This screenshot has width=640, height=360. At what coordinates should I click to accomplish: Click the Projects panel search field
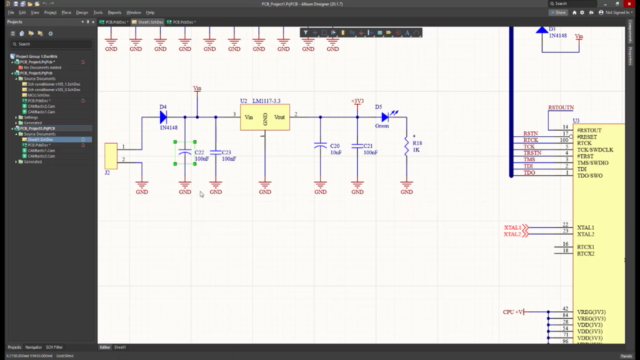pos(51,44)
